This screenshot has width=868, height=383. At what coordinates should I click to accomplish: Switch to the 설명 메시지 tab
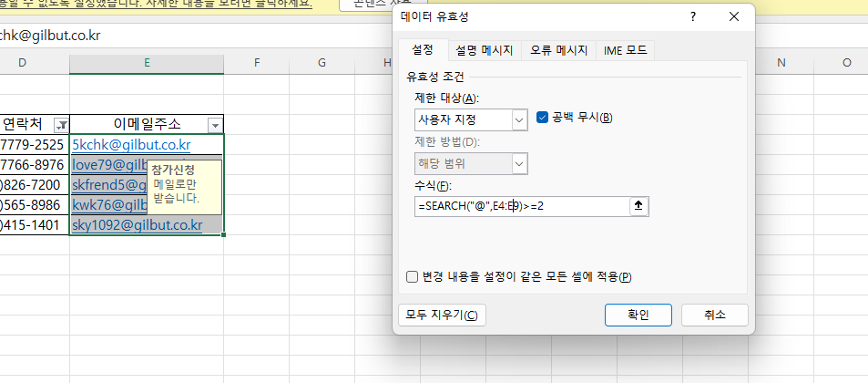tap(485, 50)
